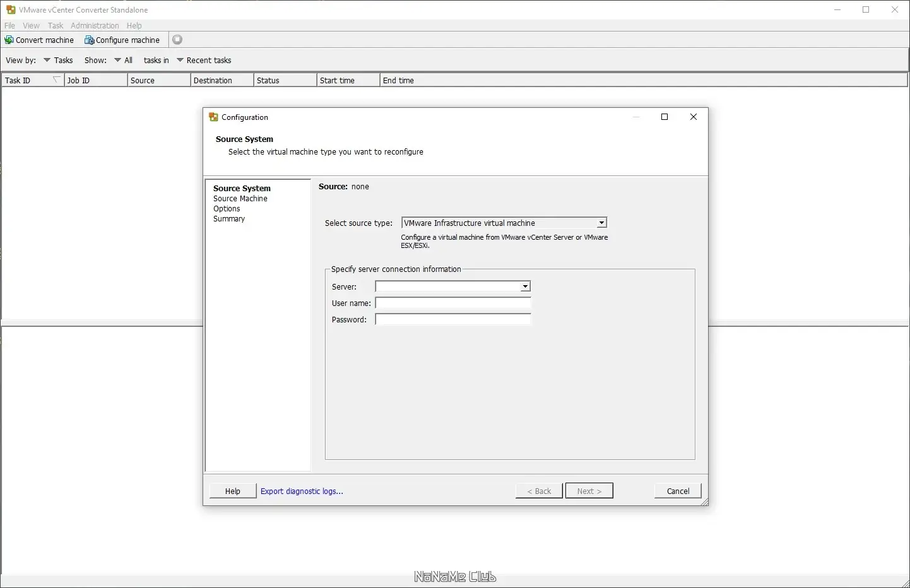Click the Configuration dialog title icon

coord(213,117)
